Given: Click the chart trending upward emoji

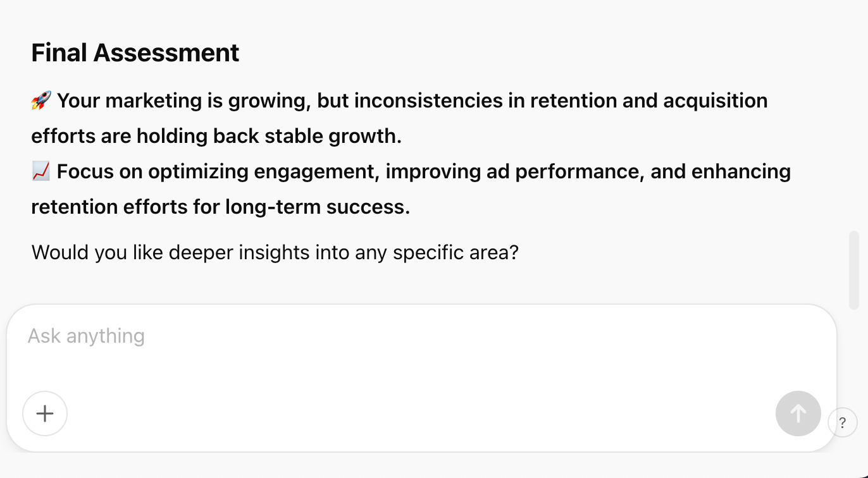Looking at the screenshot, I should click(x=41, y=171).
